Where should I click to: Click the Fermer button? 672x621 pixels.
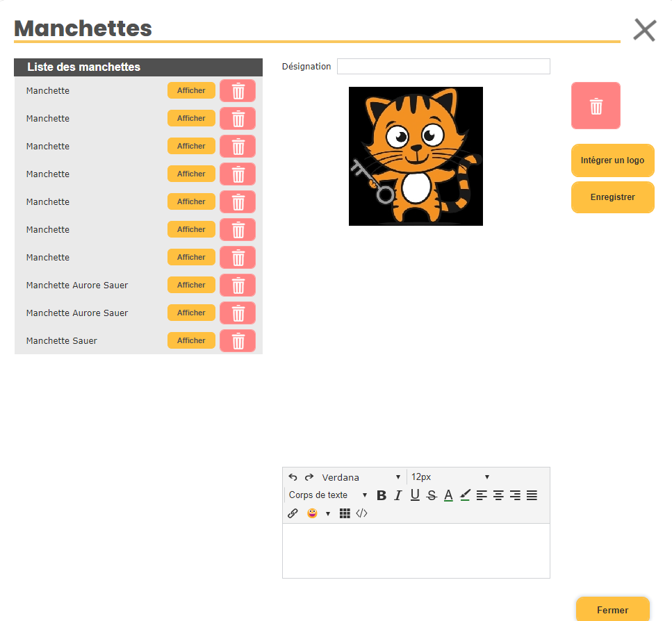(612, 609)
